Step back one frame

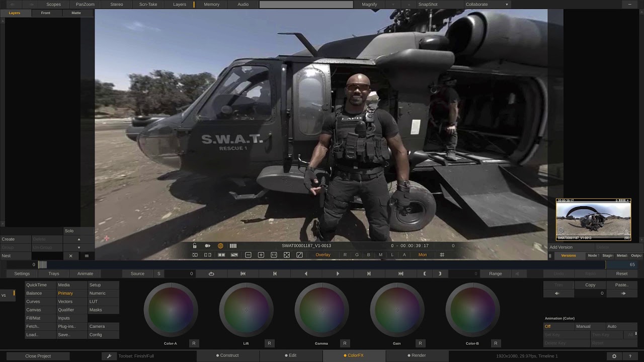[275, 274]
